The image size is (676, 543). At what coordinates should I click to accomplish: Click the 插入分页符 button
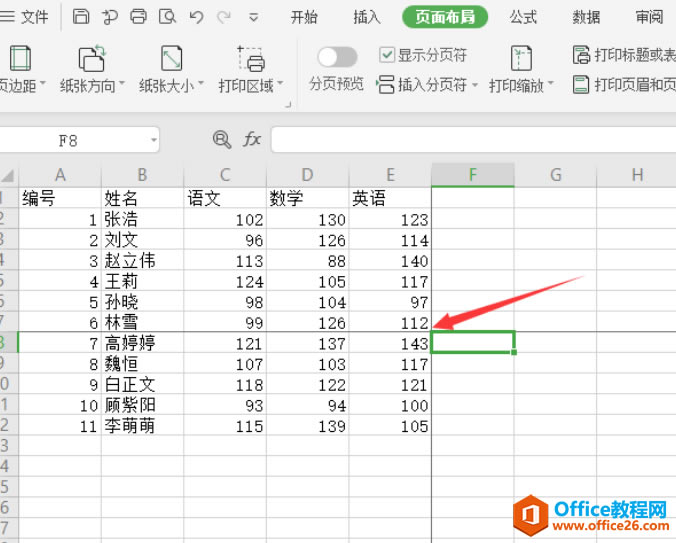(x=422, y=84)
